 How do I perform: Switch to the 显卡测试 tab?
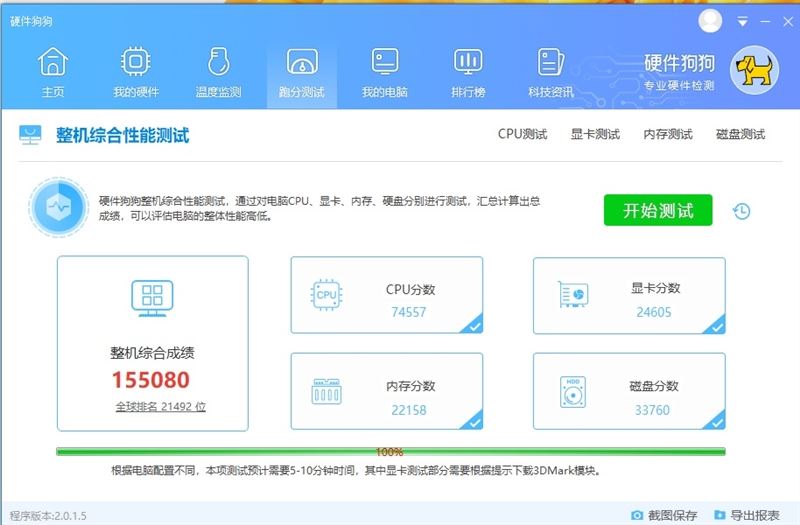[595, 134]
